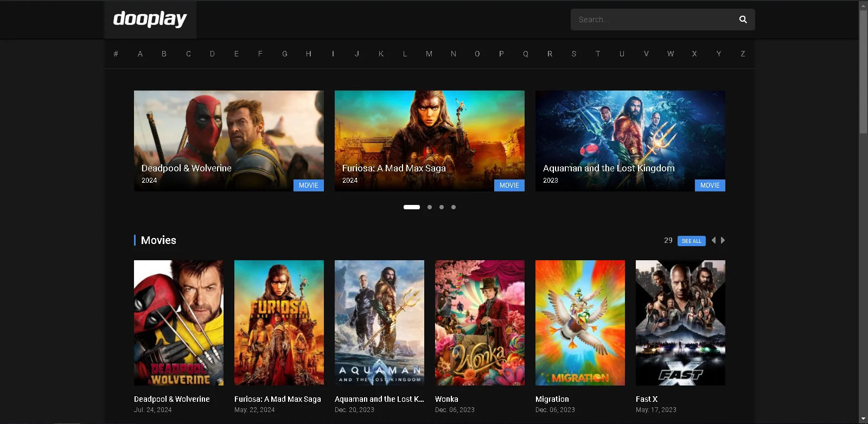This screenshot has width=868, height=424.
Task: Click the scrollbar up arrow
Action: click(863, 5)
